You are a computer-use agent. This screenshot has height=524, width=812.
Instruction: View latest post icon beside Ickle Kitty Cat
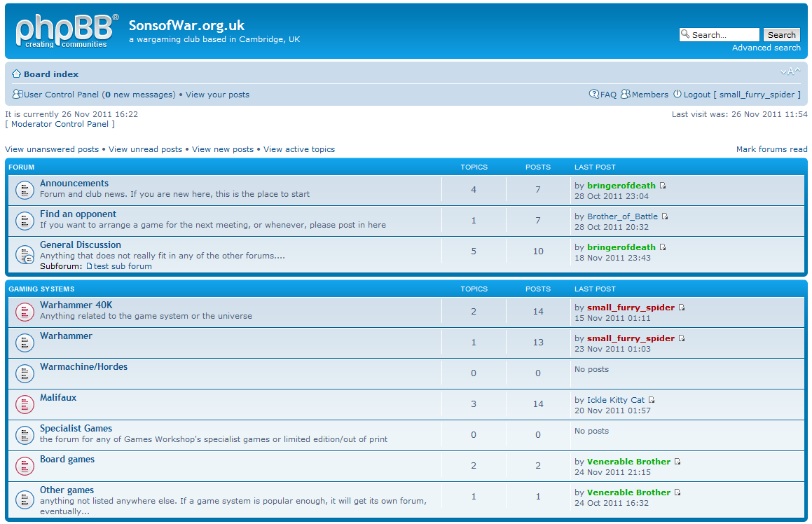(652, 400)
